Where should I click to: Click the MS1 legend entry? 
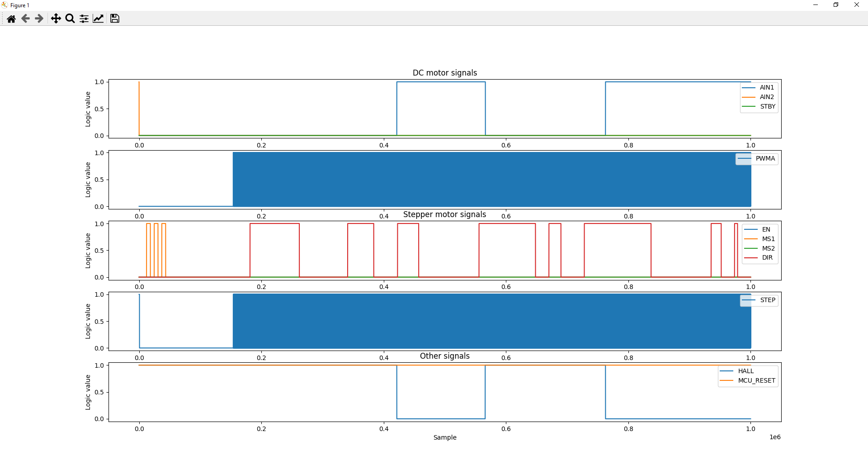759,239
